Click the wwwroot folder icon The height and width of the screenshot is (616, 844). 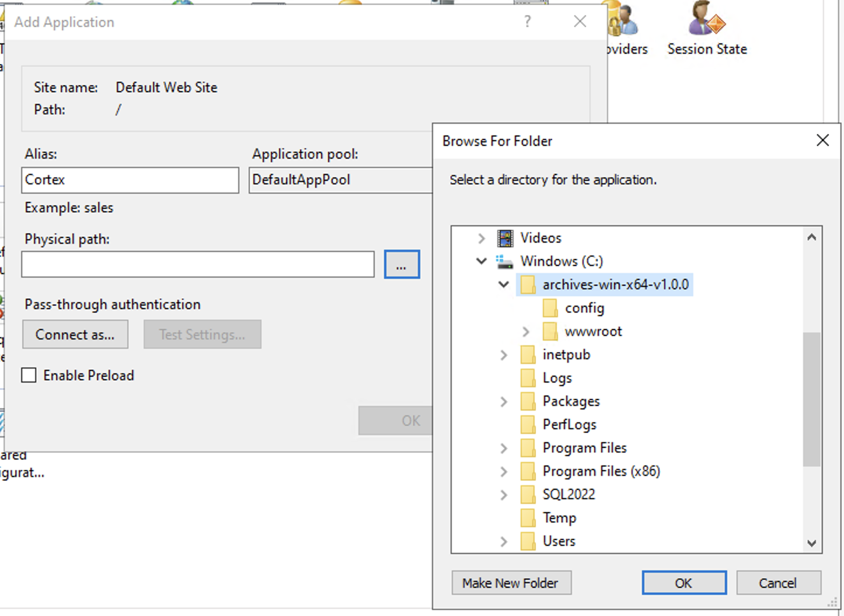[550, 331]
